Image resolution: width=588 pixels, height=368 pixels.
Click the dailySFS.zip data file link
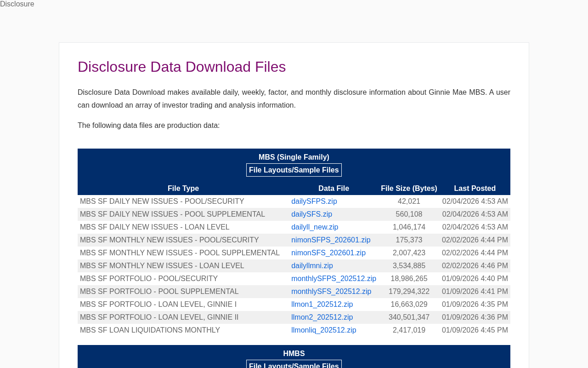311,214
